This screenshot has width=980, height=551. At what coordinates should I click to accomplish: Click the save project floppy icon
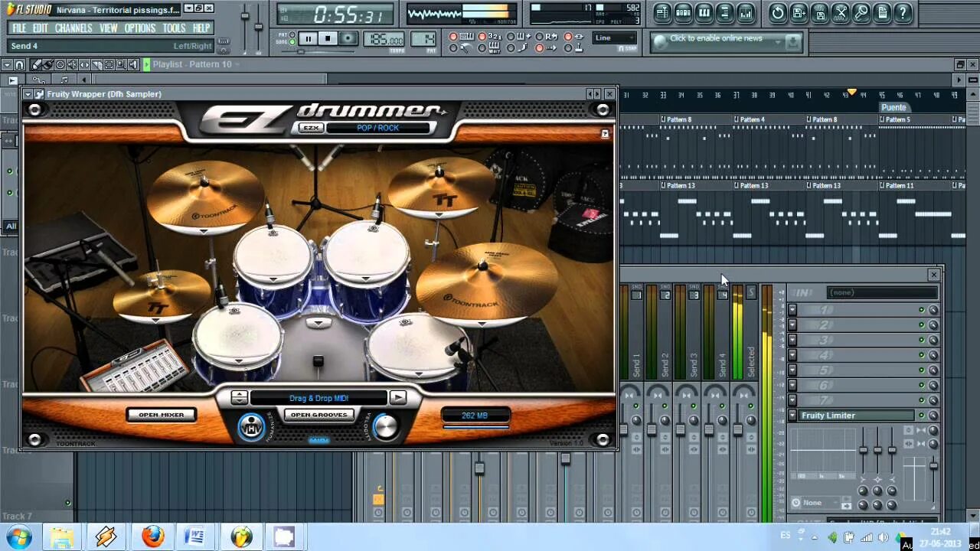click(819, 12)
